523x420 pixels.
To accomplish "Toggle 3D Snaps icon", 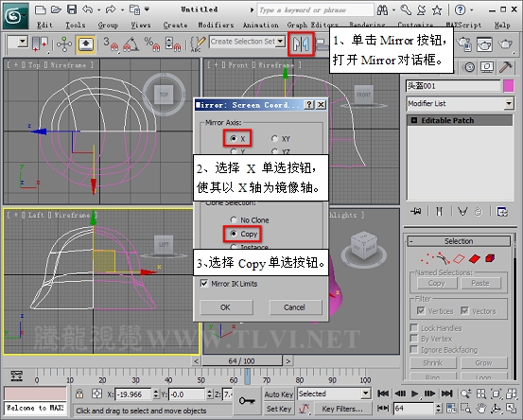I will pyautogui.click(x=111, y=44).
